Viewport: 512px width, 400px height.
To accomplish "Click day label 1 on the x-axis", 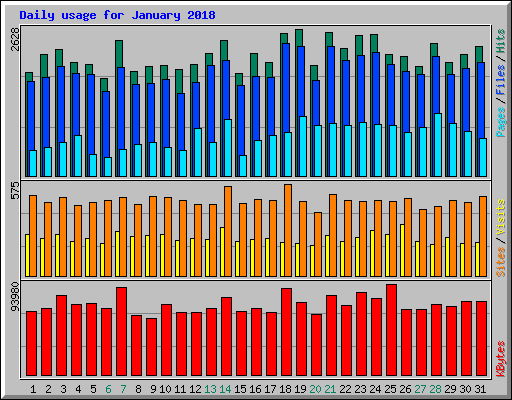I will [x=33, y=389].
